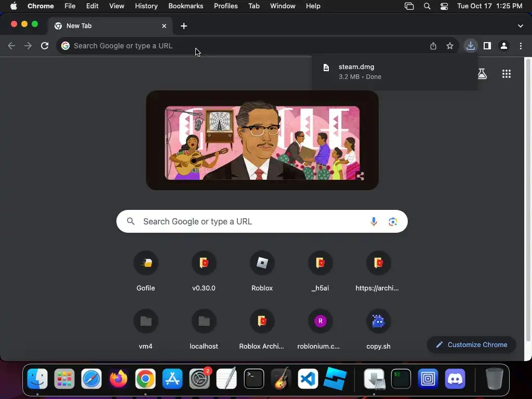This screenshot has height=399, width=532.
Task: Open GarageBand from the Dock
Action: (x=281, y=379)
